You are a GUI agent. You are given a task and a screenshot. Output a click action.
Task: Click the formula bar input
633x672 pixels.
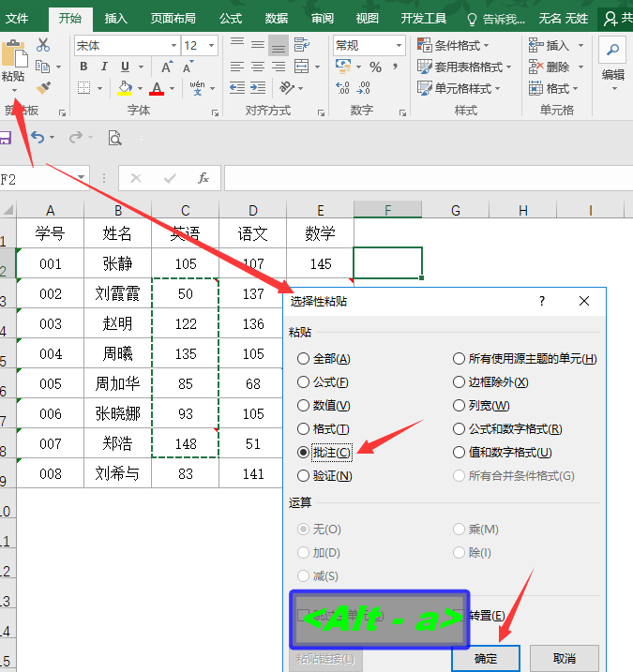(428, 178)
